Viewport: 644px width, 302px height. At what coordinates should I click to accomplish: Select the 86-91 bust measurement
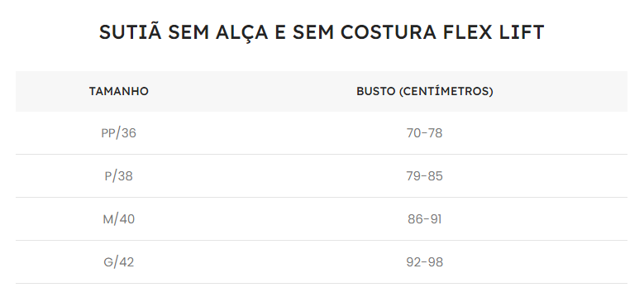click(x=425, y=219)
